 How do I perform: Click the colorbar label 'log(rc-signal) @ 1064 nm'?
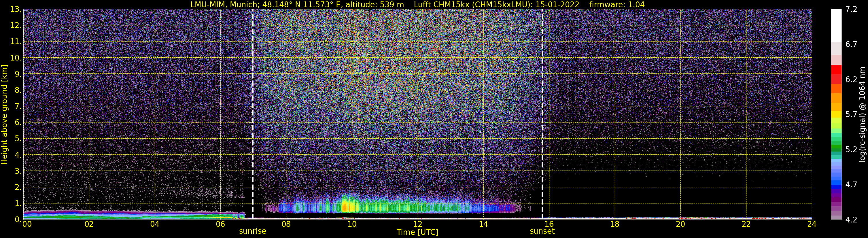coord(862,115)
